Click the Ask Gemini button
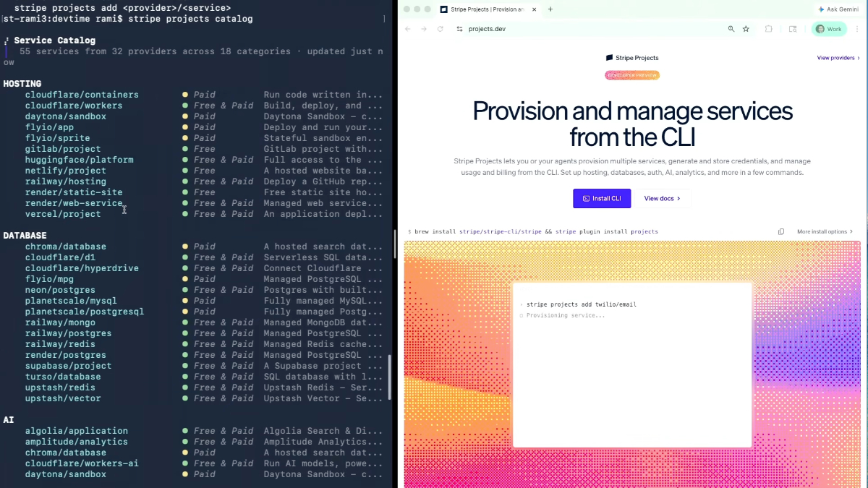This screenshot has width=868, height=488. coord(841,9)
